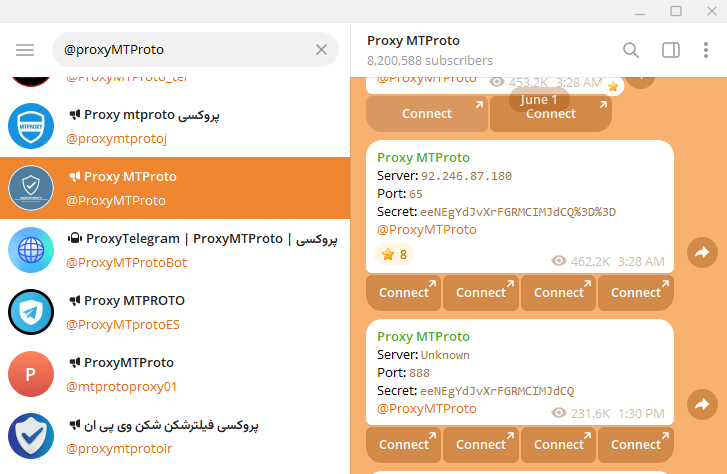The image size is (727, 474).
Task: Clear the search field text
Action: pos(321,50)
